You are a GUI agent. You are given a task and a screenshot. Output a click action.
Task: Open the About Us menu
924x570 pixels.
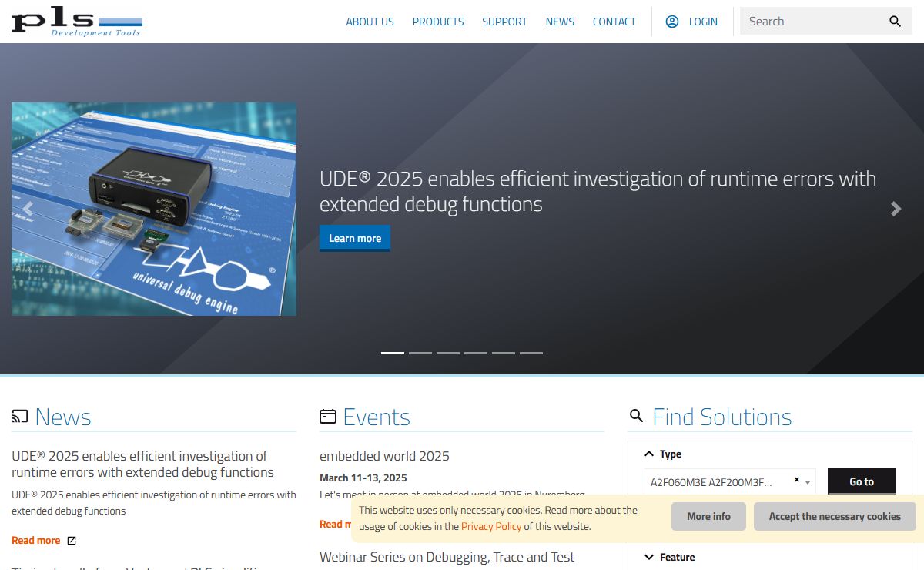tap(370, 22)
